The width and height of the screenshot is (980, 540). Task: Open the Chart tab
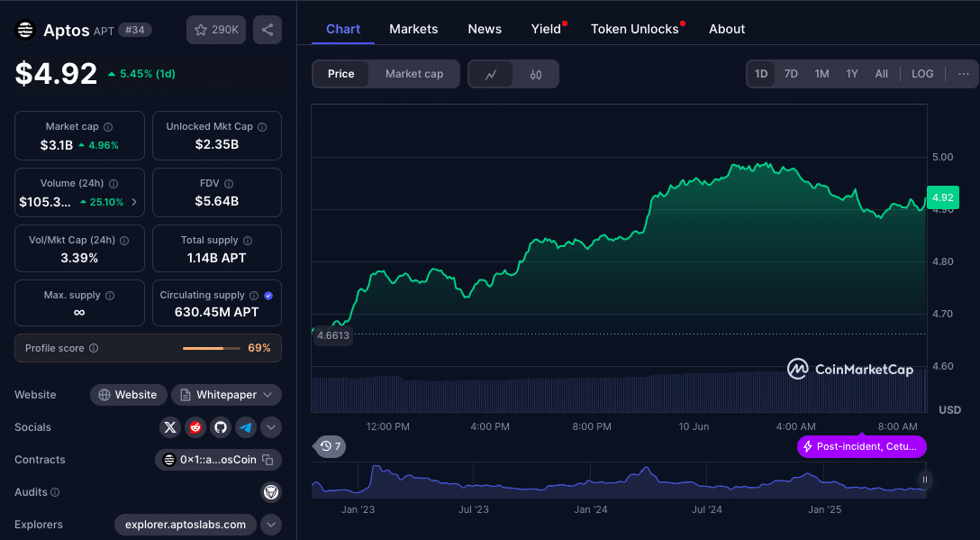click(343, 29)
